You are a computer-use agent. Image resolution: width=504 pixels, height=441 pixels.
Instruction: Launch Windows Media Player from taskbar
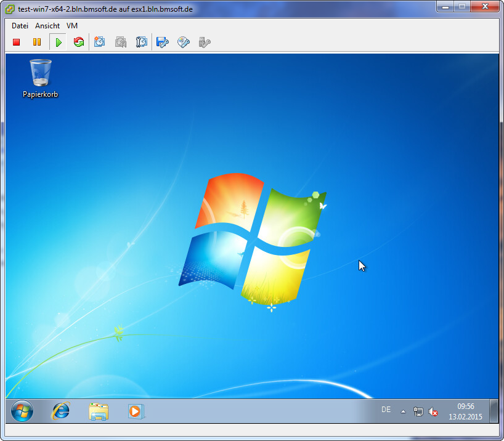click(x=136, y=411)
